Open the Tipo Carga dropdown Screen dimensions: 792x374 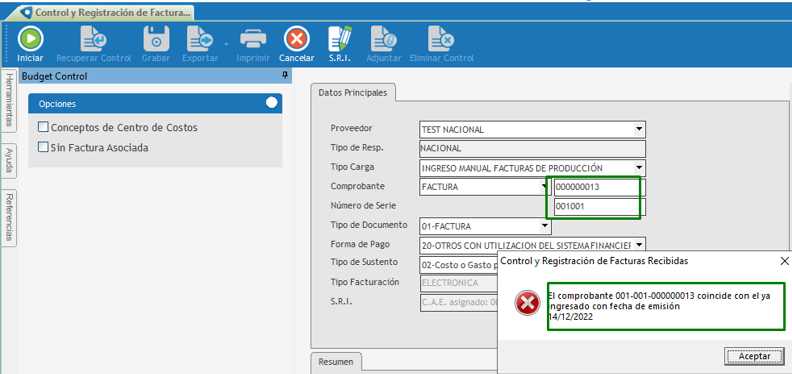(x=639, y=168)
